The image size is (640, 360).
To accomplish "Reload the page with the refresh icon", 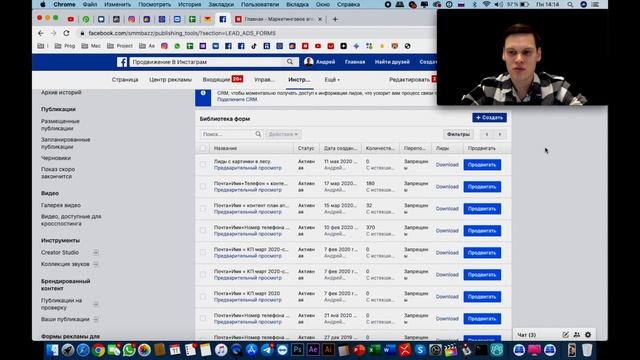I will pos(66,33).
